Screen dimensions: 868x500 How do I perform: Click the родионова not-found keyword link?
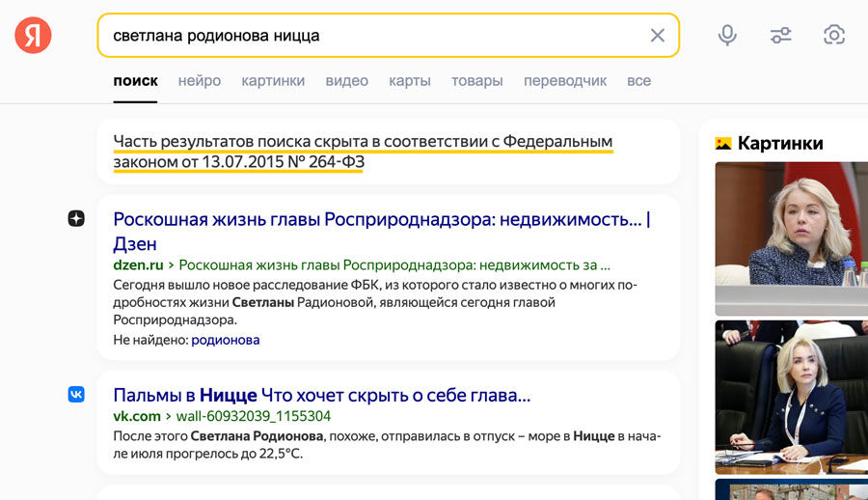coord(226,340)
